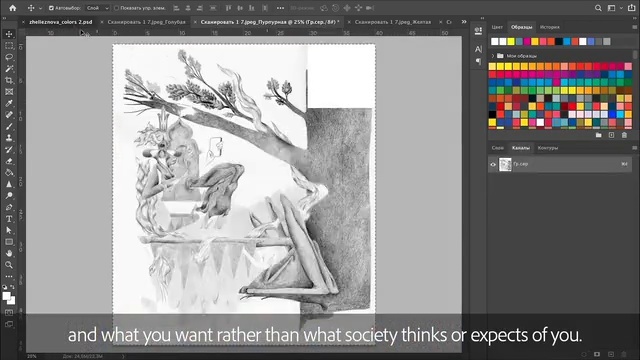Select the Clone Stamp tool
Image resolution: width=640 pixels, height=360 pixels.
click(x=9, y=138)
